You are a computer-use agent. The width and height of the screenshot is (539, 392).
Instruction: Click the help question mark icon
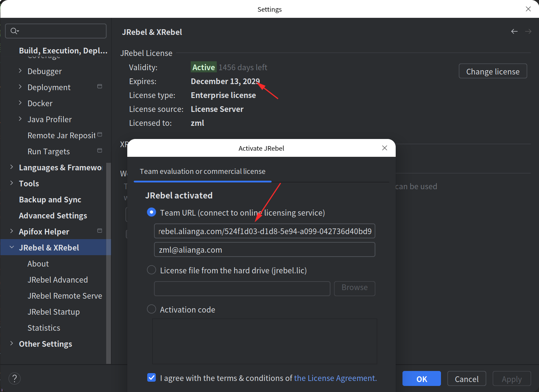[x=15, y=378]
